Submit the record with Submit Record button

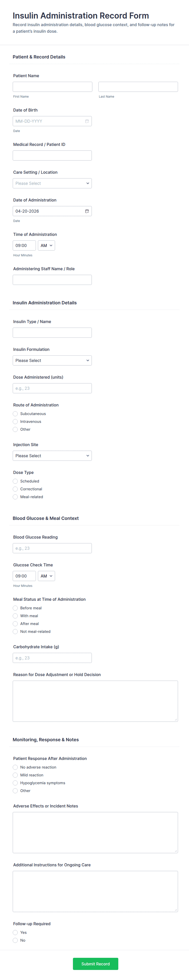tap(96, 964)
